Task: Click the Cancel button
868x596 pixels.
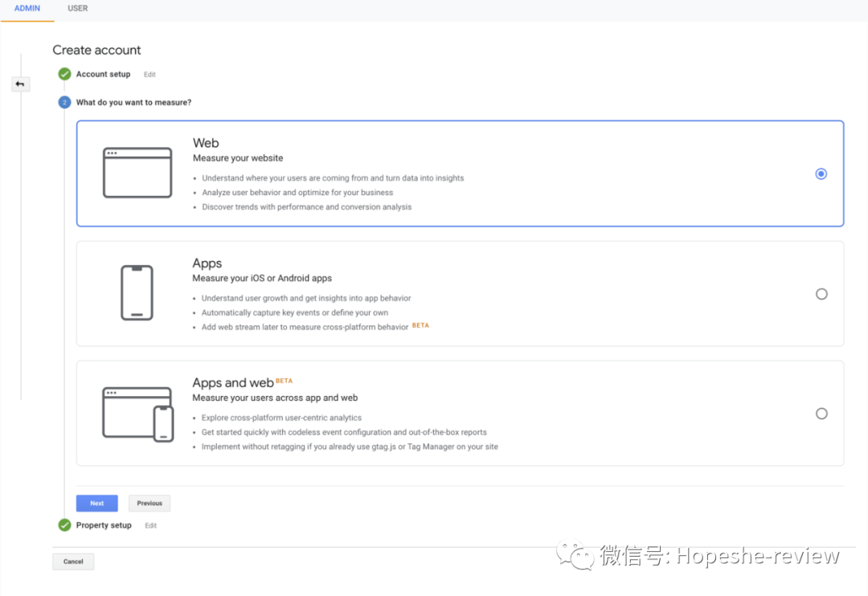Action: (x=72, y=561)
